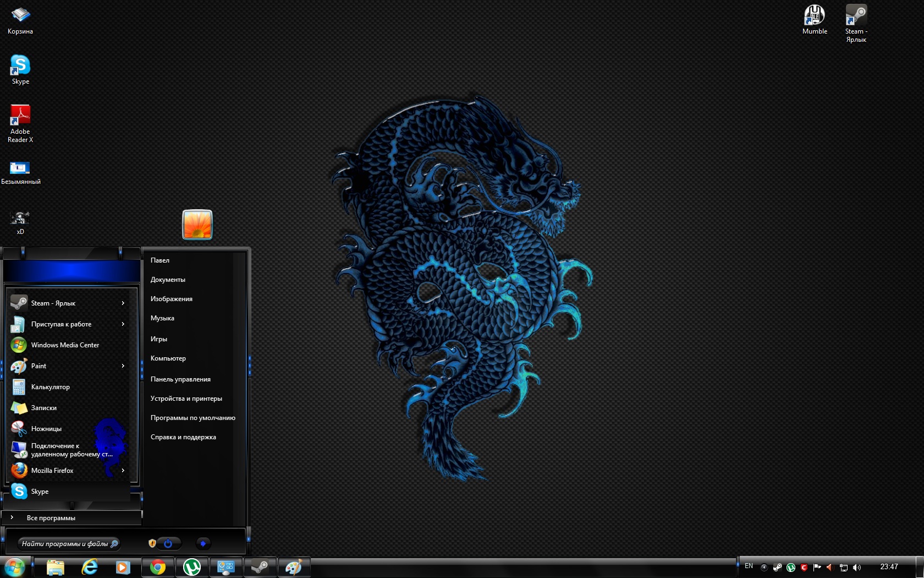Show hidden tray icons arrow

point(764,568)
